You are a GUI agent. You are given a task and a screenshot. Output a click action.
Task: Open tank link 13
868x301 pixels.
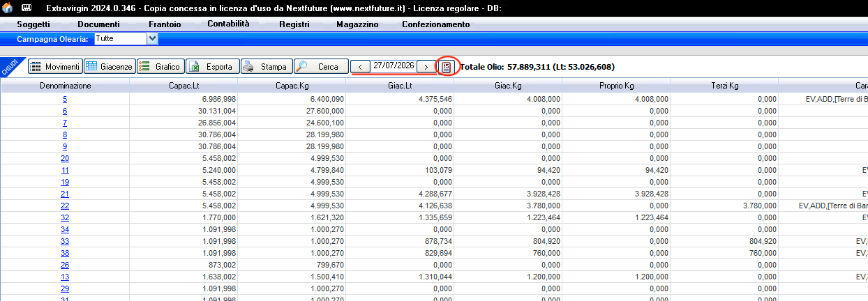(65, 277)
